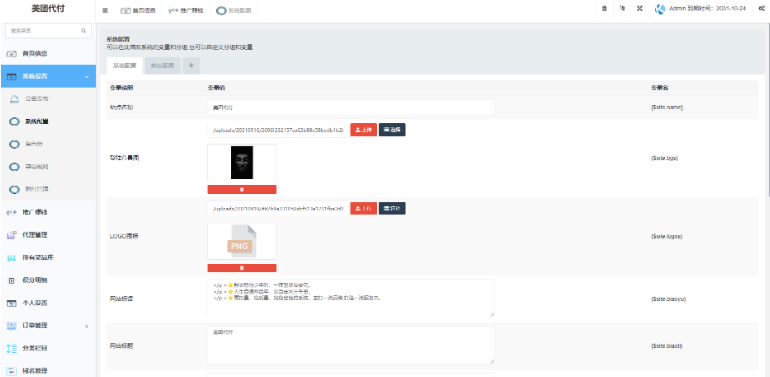Screen dimensions: 770x377
Task: Open the gears settings icon at top right
Action: tap(762, 8)
